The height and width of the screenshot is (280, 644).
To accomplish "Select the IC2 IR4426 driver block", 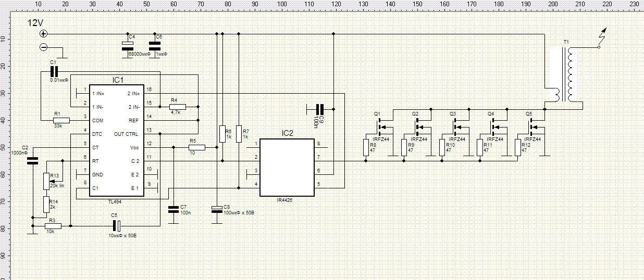I will click(x=287, y=168).
